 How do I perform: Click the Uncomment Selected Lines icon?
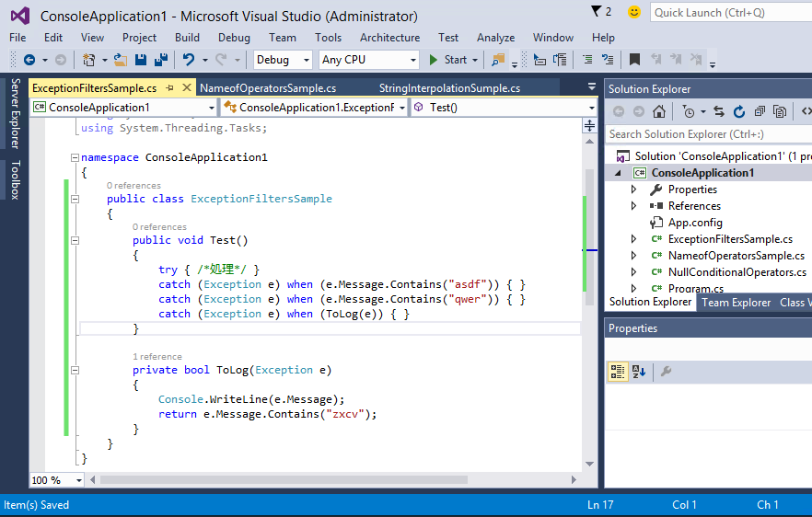pos(608,60)
